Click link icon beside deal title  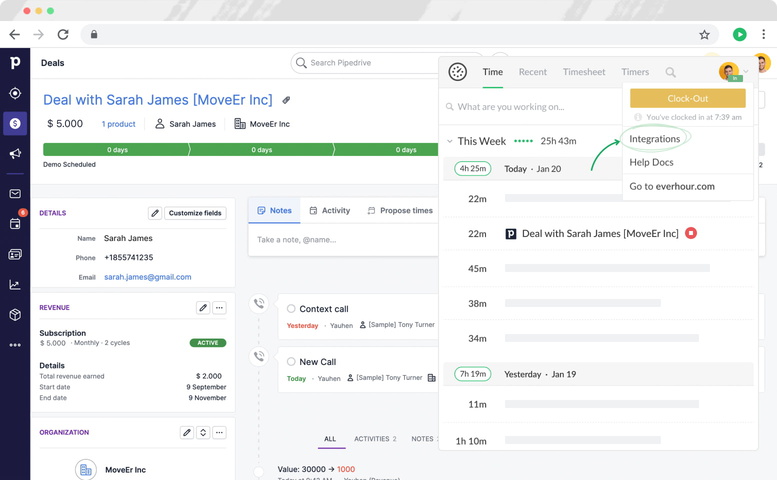[286, 100]
